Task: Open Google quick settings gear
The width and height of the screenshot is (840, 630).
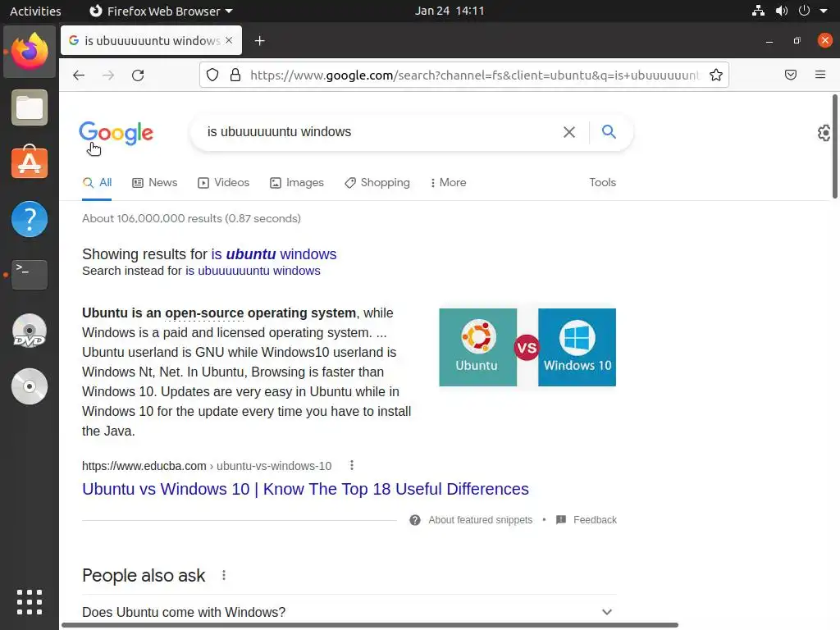Action: point(824,133)
